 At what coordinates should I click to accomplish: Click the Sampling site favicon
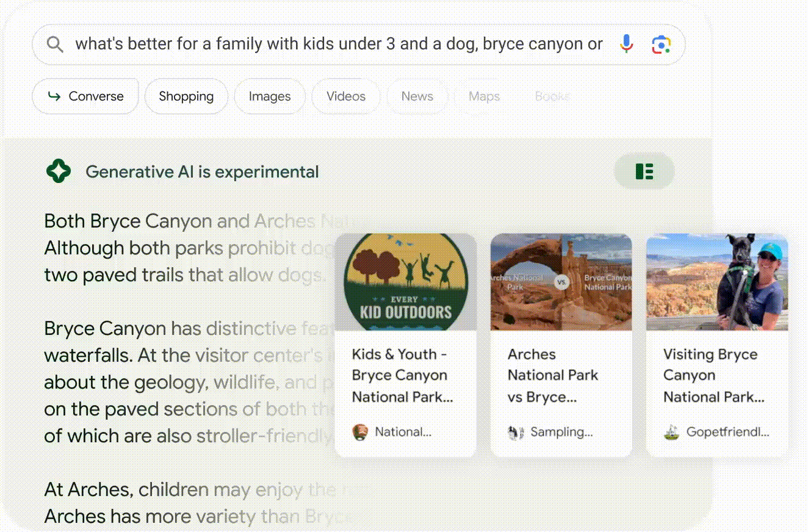516,433
